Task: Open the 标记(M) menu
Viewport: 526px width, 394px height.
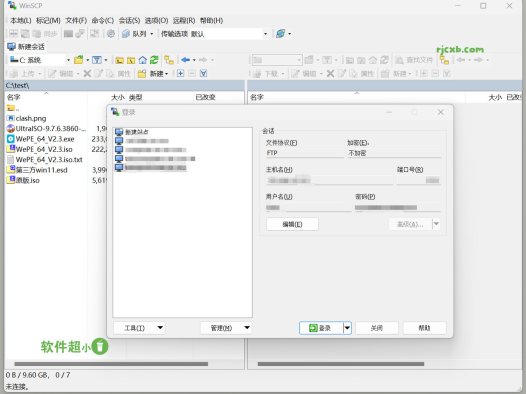Action: tap(48, 20)
